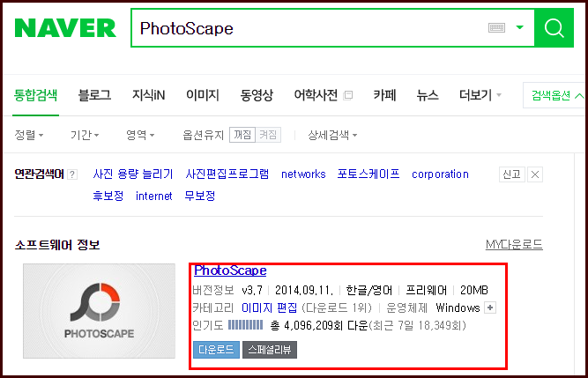Expand the 상세검색 dropdown

[x=332, y=135]
